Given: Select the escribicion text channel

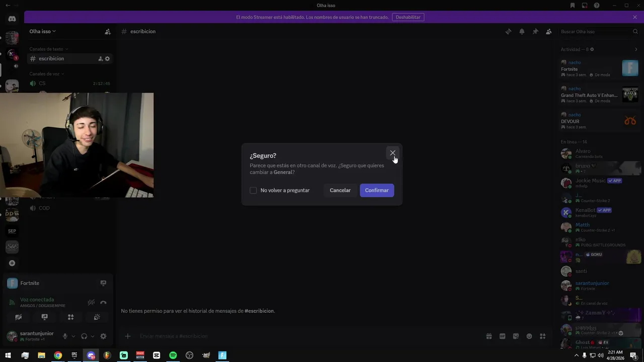Looking at the screenshot, I should (69, 58).
